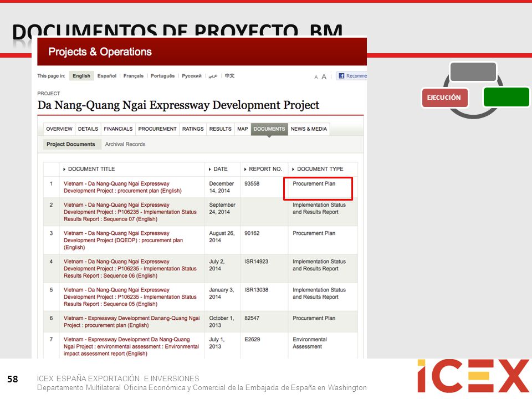Click the Projects & Operations header title
The image size is (532, 399).
click(100, 52)
